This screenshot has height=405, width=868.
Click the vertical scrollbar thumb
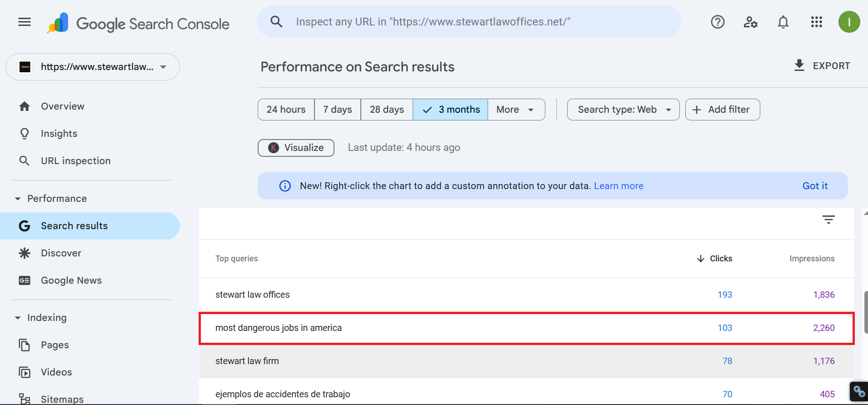coord(866,312)
